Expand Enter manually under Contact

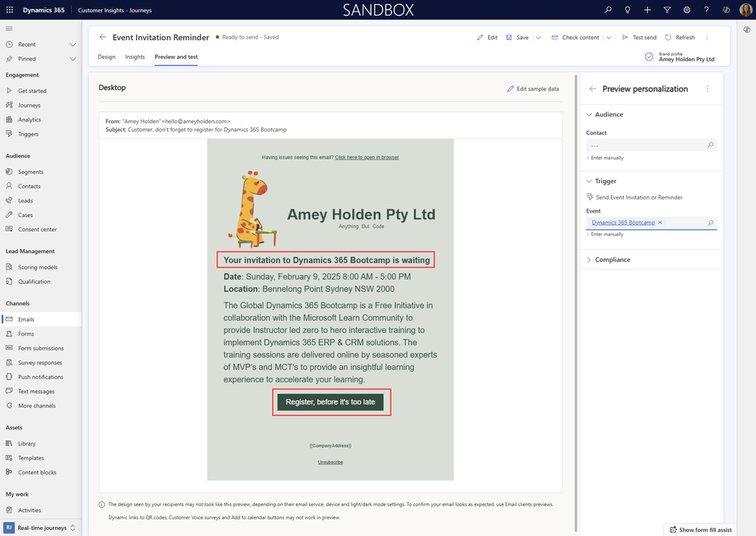(605, 157)
